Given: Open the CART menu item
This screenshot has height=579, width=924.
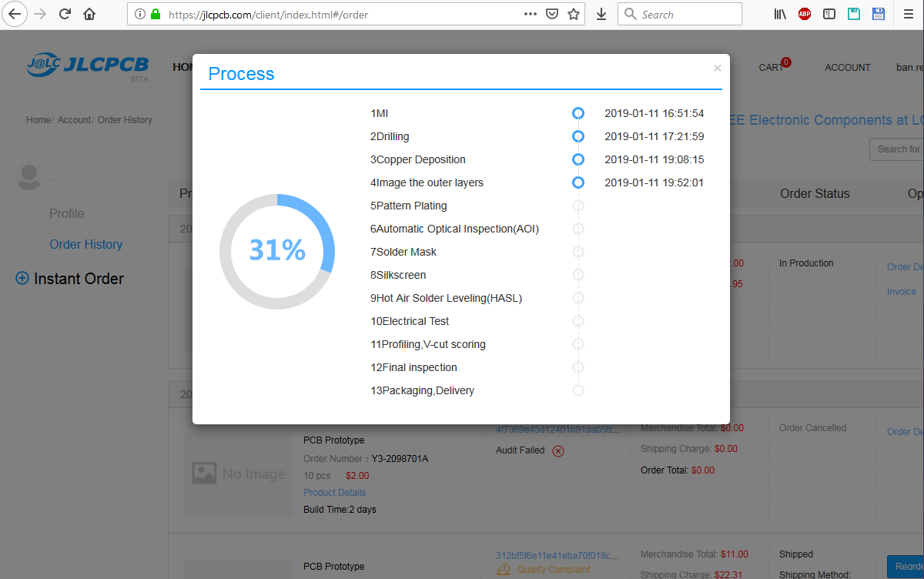Looking at the screenshot, I should click(771, 68).
